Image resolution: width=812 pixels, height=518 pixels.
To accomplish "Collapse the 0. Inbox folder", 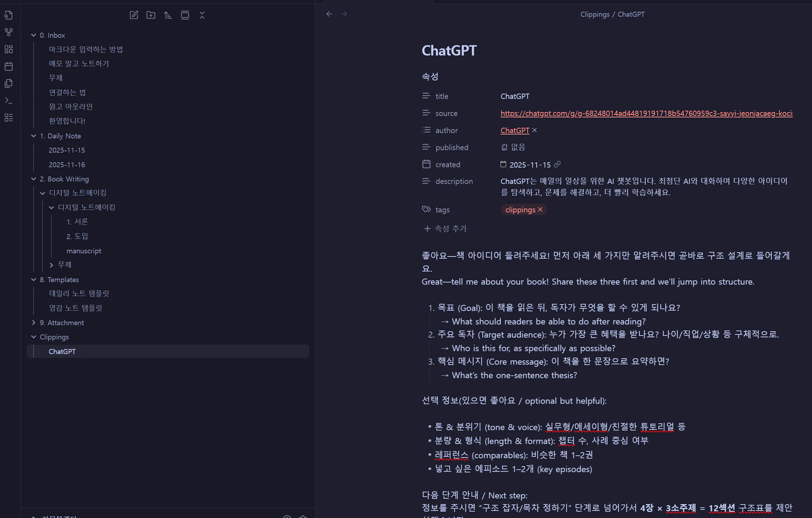I will coord(33,35).
